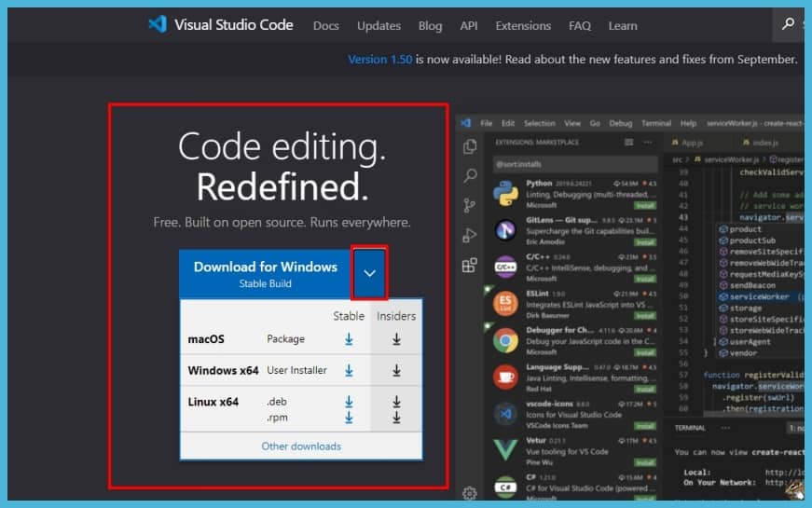Choose sendBeacon in the autocomplete list
812x508 pixels.
point(752,285)
